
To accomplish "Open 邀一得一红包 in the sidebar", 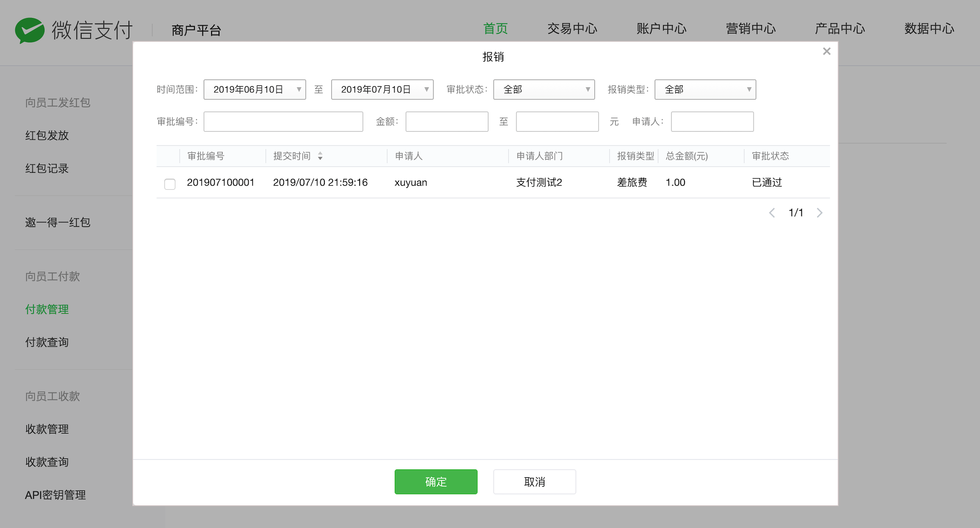I will coord(58,223).
